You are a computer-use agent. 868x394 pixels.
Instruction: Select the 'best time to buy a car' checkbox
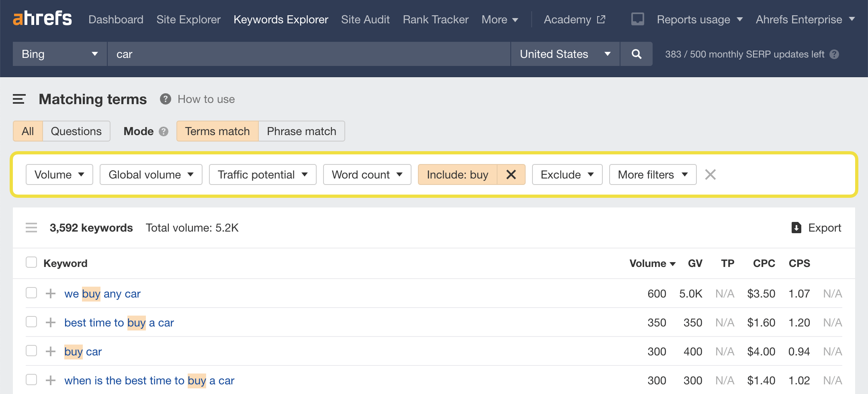tap(31, 322)
